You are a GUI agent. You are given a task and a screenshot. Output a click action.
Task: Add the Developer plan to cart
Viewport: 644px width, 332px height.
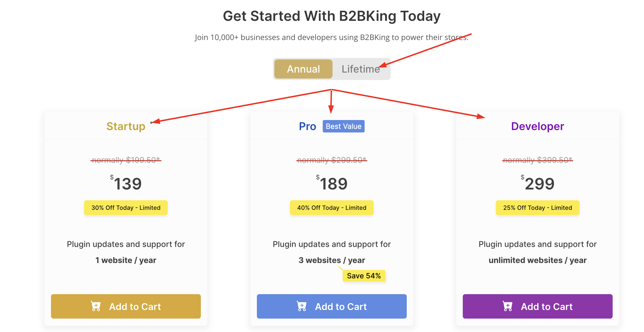click(x=537, y=306)
